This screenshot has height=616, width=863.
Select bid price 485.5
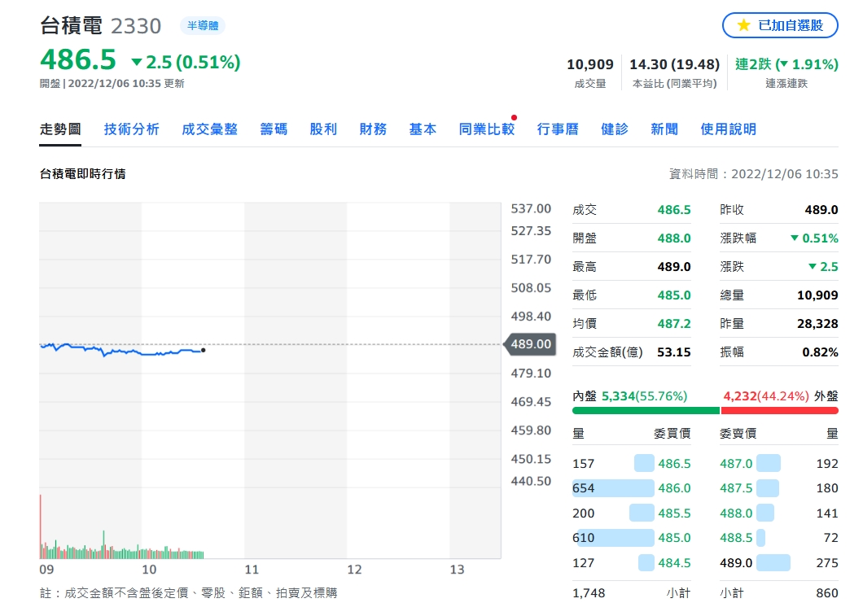pyautogui.click(x=674, y=513)
